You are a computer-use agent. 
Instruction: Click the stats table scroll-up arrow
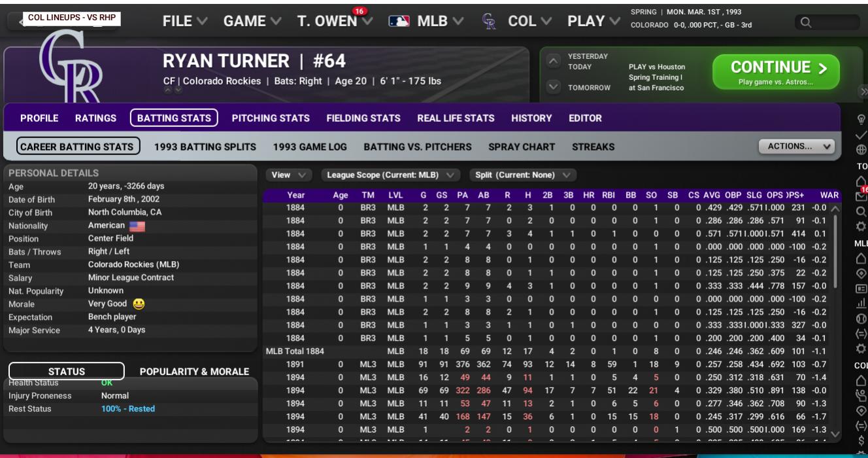click(835, 209)
